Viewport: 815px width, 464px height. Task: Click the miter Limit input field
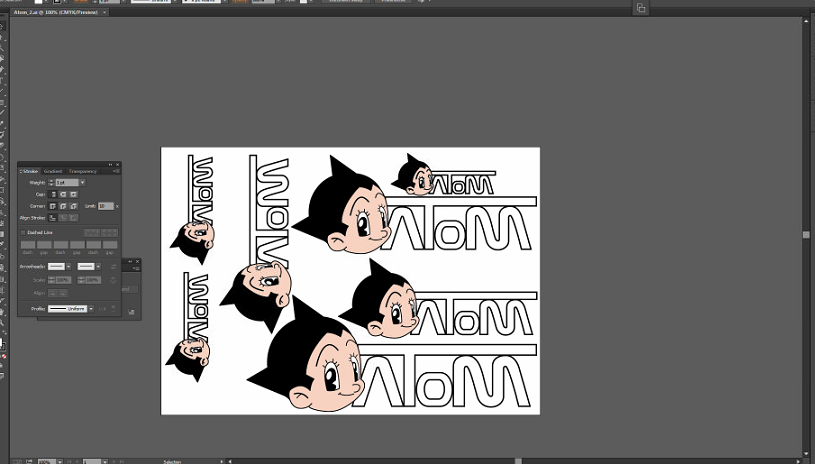pyautogui.click(x=106, y=206)
